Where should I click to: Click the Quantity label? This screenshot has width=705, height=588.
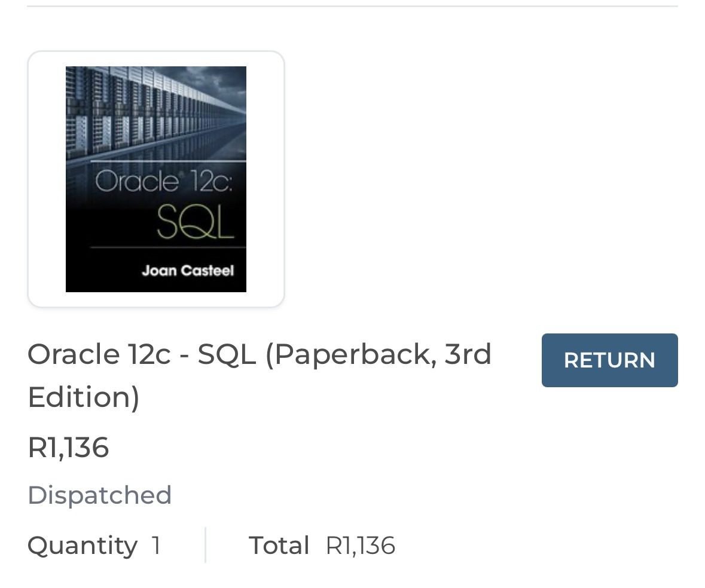(83, 546)
